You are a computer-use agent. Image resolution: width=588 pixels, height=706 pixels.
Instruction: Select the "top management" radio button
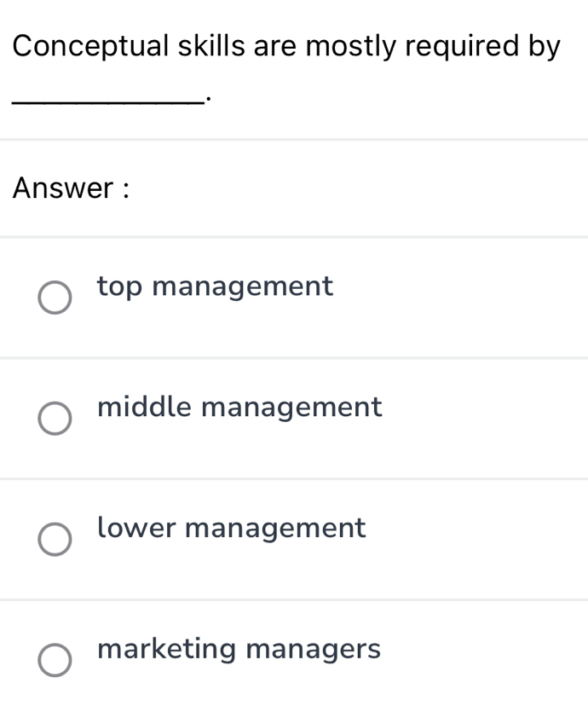click(x=55, y=298)
